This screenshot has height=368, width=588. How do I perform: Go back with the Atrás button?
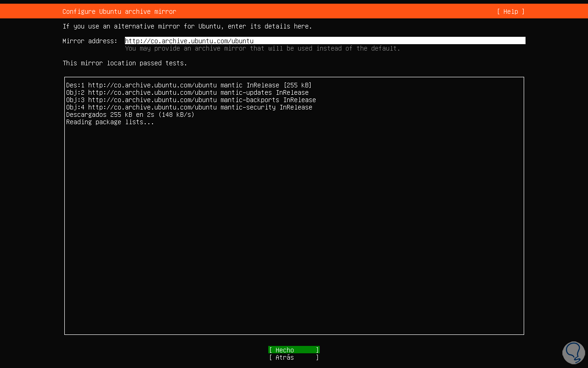pyautogui.click(x=294, y=357)
